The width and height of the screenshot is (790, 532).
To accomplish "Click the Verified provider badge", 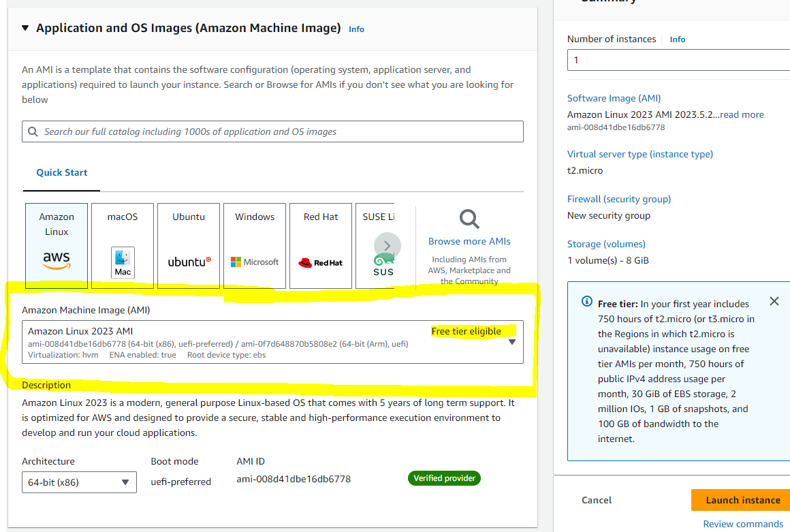I will [x=444, y=478].
